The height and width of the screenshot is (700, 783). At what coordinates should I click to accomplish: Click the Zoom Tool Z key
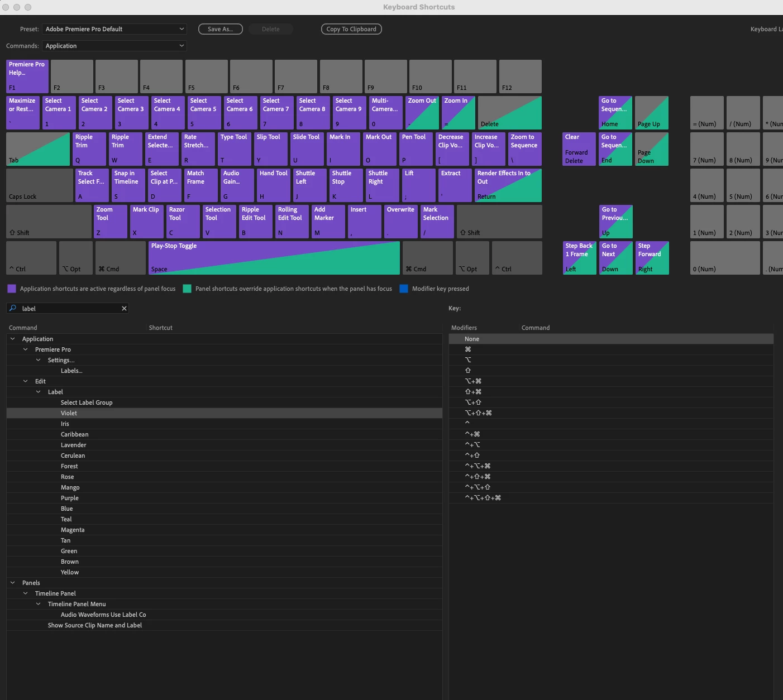tap(111, 222)
